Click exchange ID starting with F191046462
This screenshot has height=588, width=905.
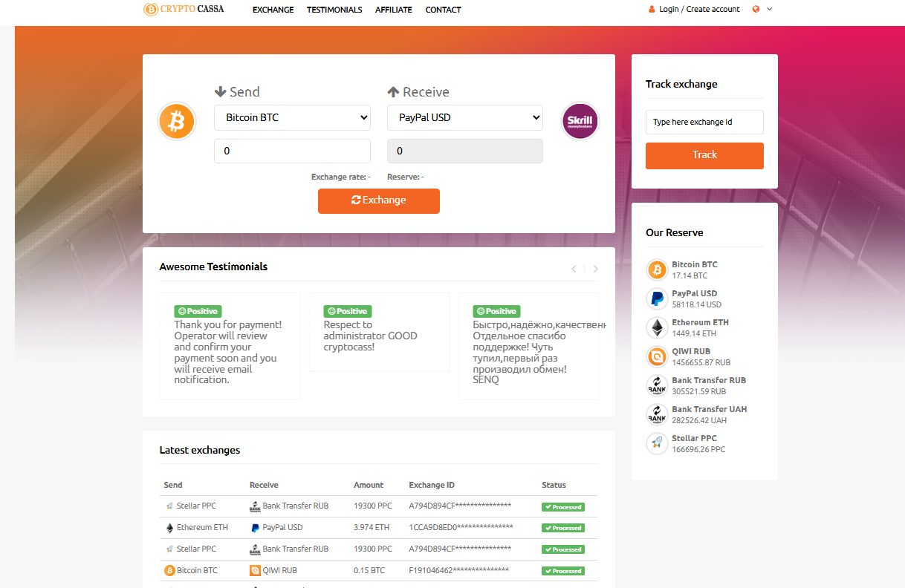point(459,571)
